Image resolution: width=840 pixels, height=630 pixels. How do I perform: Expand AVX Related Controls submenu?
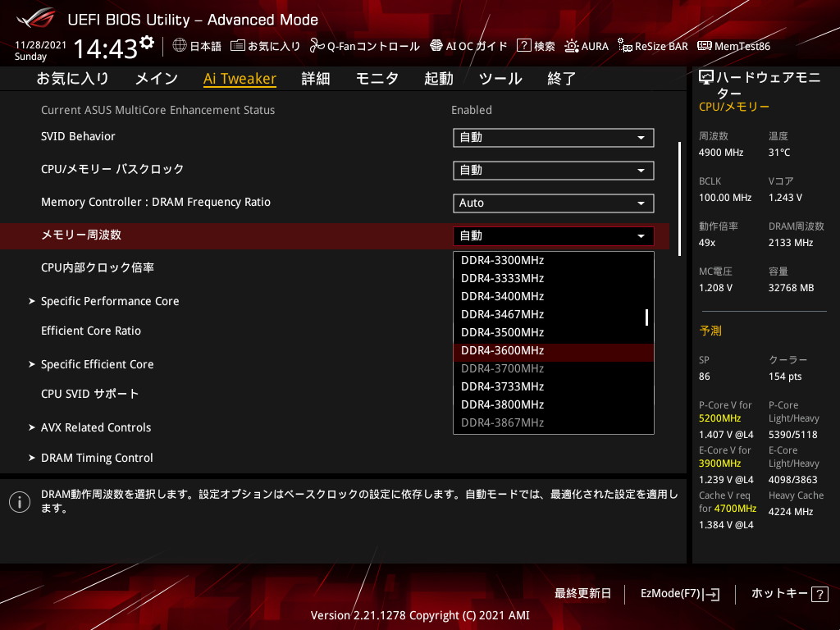96,427
